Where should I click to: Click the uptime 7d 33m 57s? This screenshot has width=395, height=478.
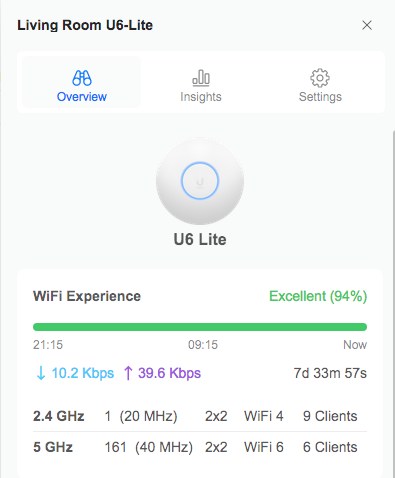(330, 373)
